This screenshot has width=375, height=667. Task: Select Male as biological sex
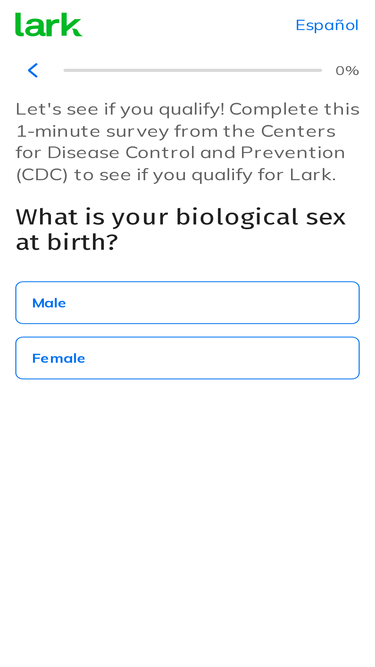(x=188, y=302)
